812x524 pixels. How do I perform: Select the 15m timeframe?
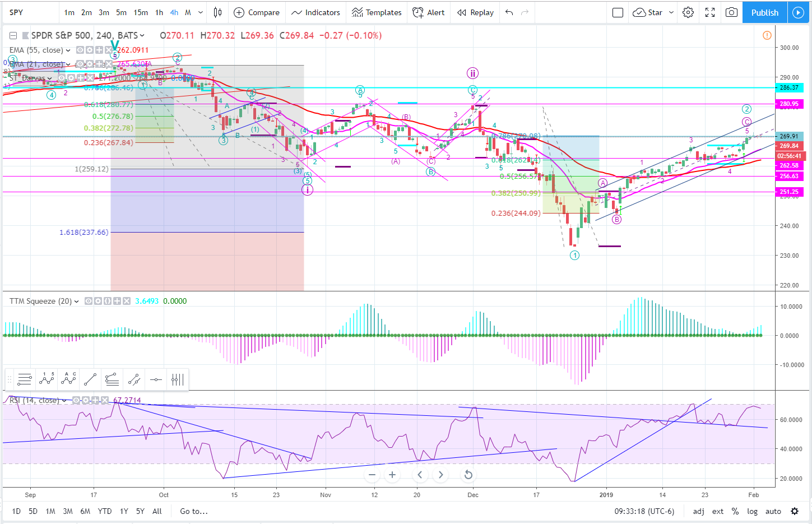pyautogui.click(x=141, y=12)
